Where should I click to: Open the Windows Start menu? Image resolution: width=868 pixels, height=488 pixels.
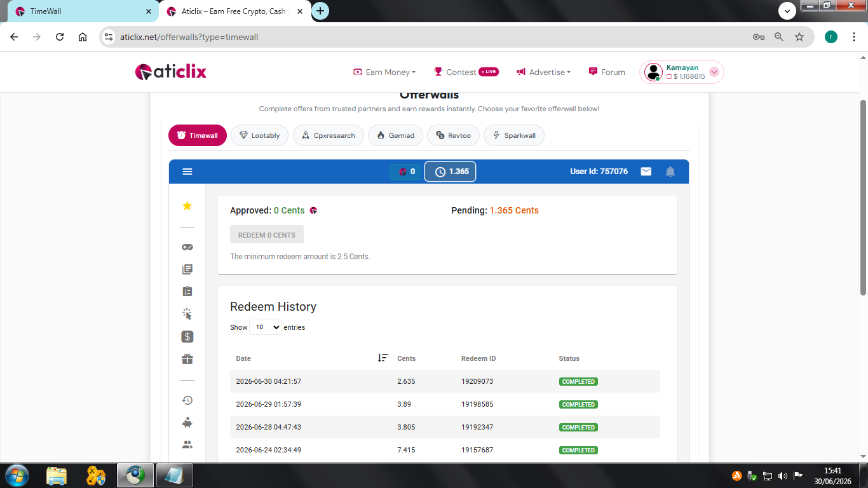click(x=16, y=475)
